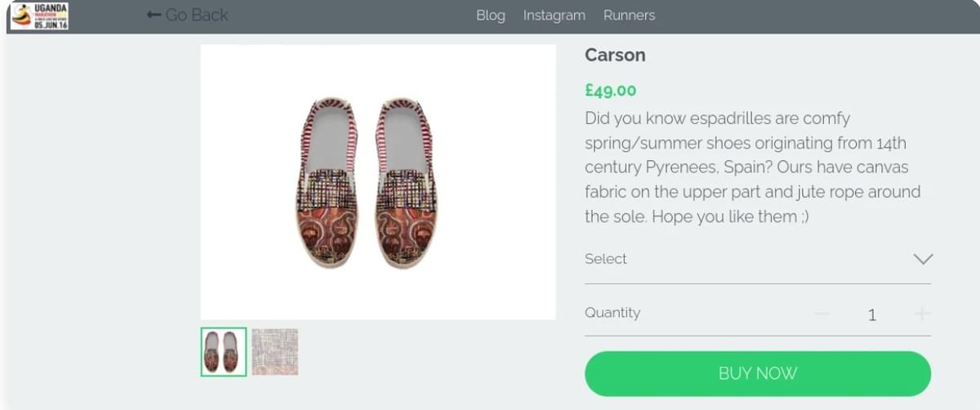Click the espadrilles description paragraph
Viewport: 980px width, 410px height.
coord(753,167)
